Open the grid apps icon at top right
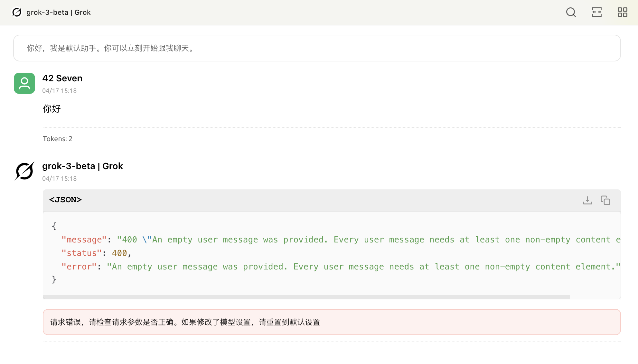638x364 pixels. point(622,12)
